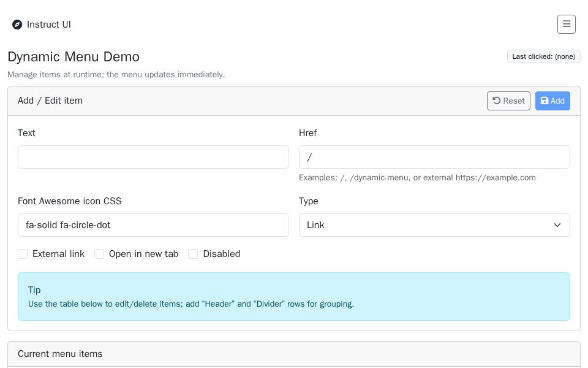The width and height of the screenshot is (588, 368).
Task: Click the Add / Edit item header
Action: pyautogui.click(x=50, y=101)
